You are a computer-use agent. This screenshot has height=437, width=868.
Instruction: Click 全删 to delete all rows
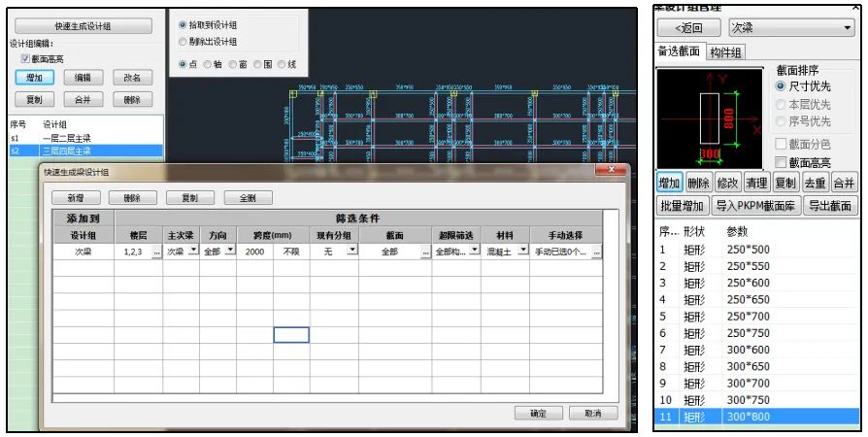pyautogui.click(x=248, y=198)
